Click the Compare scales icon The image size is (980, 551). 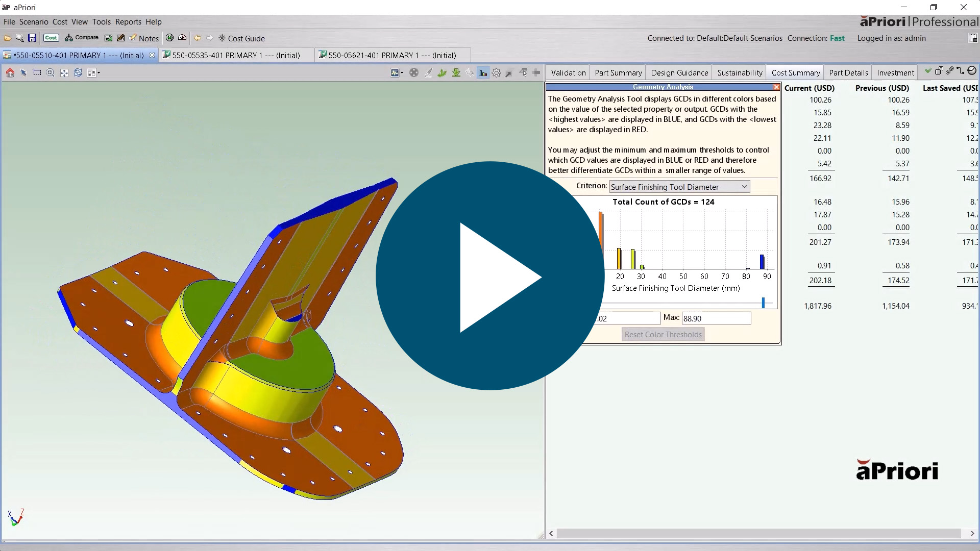click(x=69, y=38)
